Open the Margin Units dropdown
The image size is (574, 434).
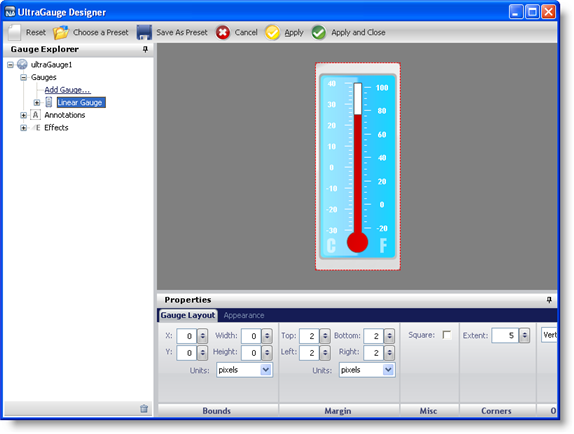tap(388, 370)
